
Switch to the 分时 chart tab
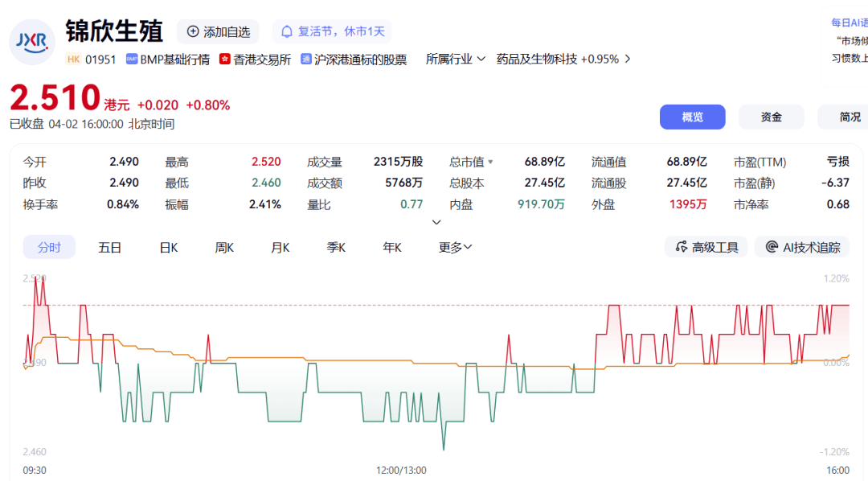pyautogui.click(x=49, y=247)
